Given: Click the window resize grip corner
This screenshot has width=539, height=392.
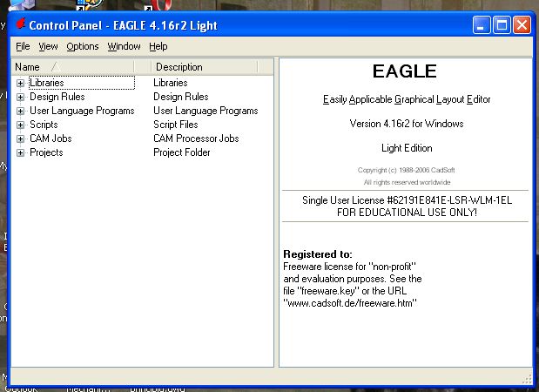Looking at the screenshot, I should [x=527, y=380].
